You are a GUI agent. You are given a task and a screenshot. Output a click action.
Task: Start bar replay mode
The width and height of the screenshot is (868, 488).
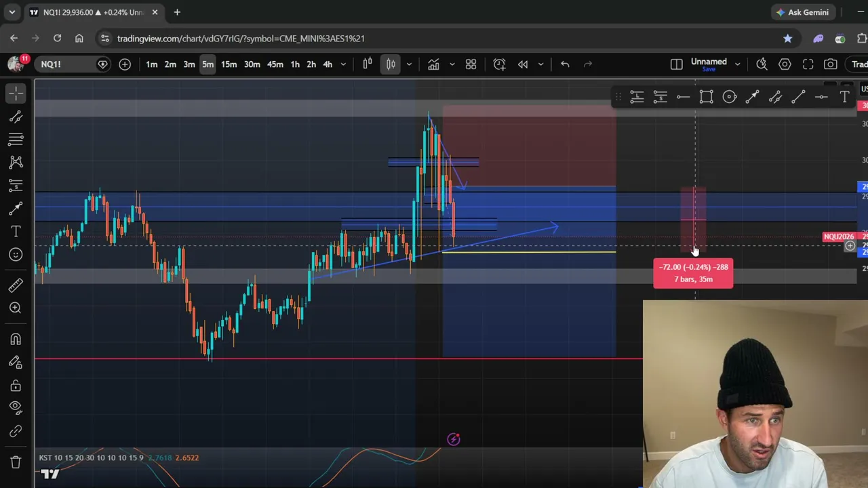[523, 64]
